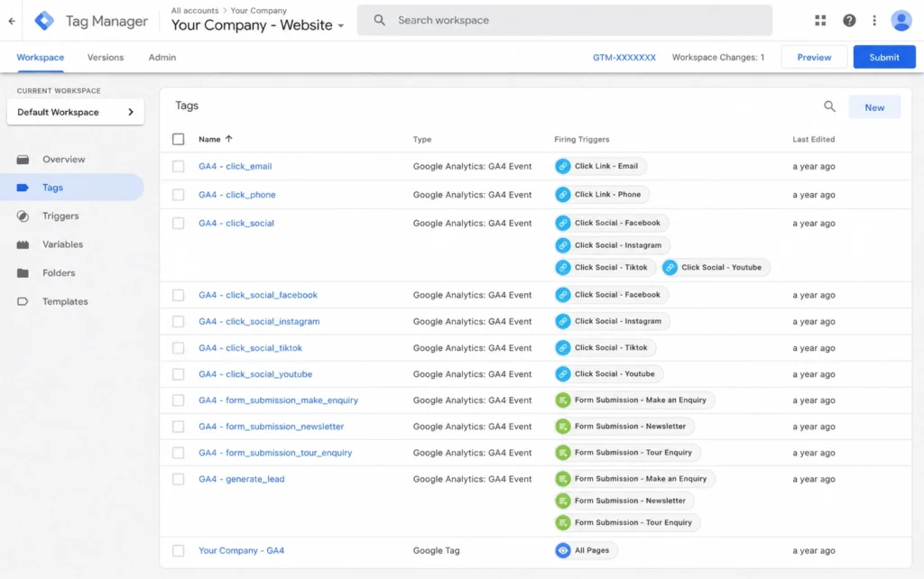Click Form Submission - Tour Enquiry chip in generate_lead row
Screen dimensions: 924x579
pyautogui.click(x=627, y=522)
